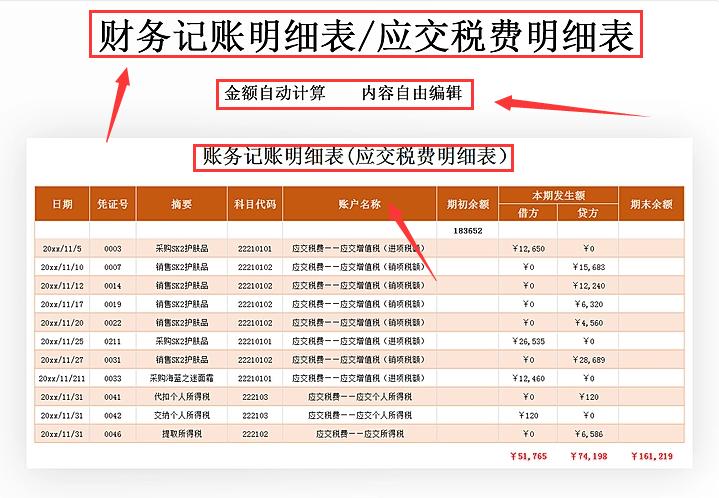Click the 凭证号 column header

(112, 204)
